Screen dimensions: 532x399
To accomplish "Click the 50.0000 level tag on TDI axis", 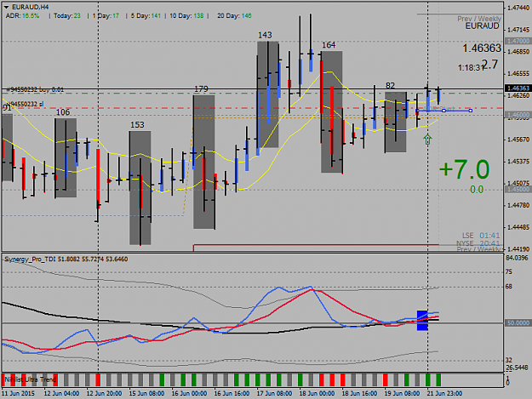I will (518, 323).
